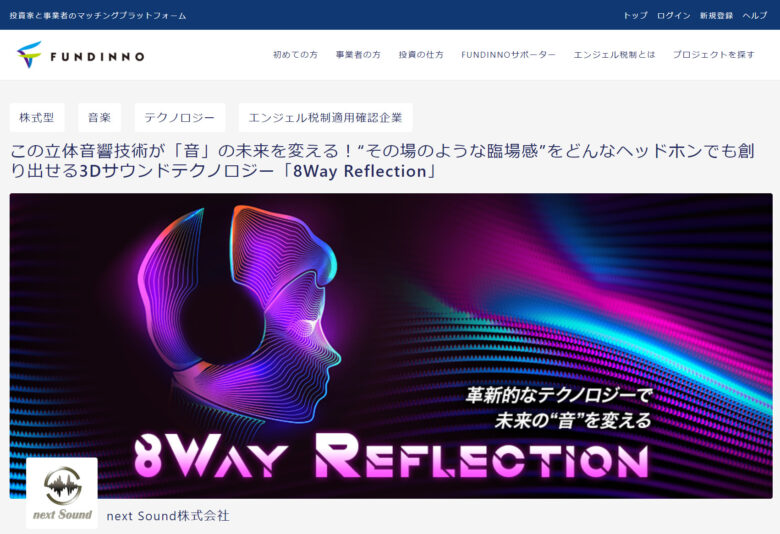Select the 事業者の方 menu item

click(358, 55)
